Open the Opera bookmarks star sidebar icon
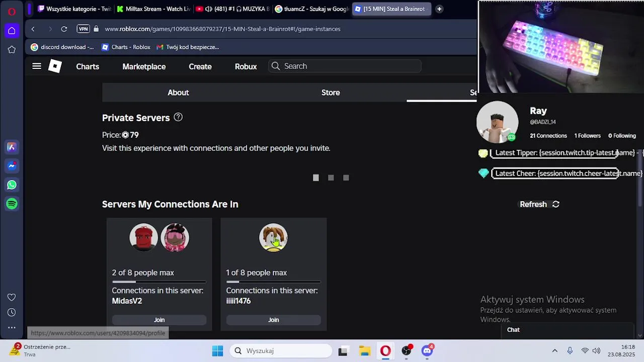The height and width of the screenshot is (362, 644). click(12, 49)
